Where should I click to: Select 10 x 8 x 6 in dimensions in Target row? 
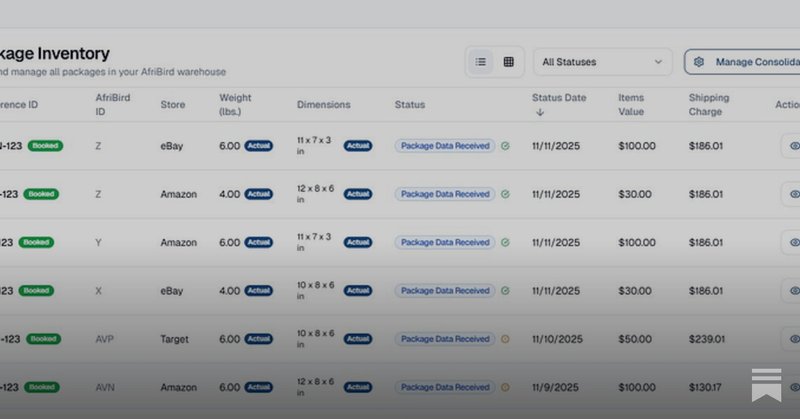(315, 339)
